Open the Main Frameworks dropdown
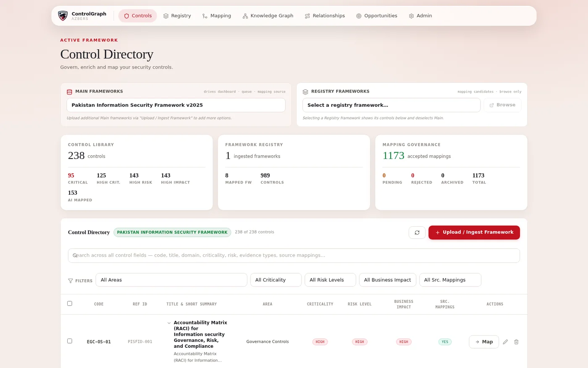The height and width of the screenshot is (368, 588). click(176, 105)
